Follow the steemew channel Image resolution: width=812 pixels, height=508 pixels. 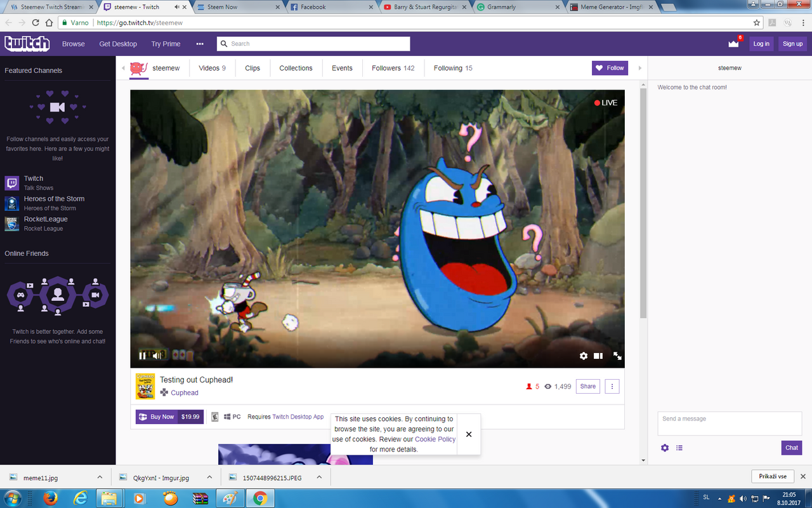click(610, 68)
